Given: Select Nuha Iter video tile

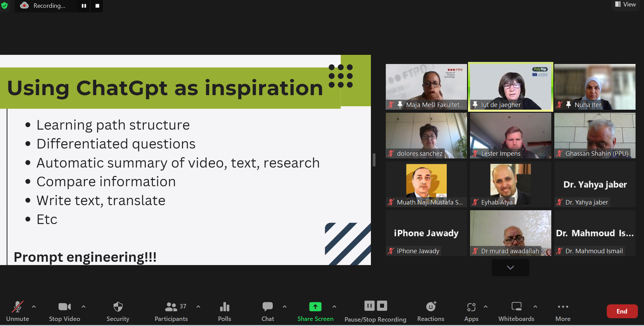Looking at the screenshot, I should 595,87.
